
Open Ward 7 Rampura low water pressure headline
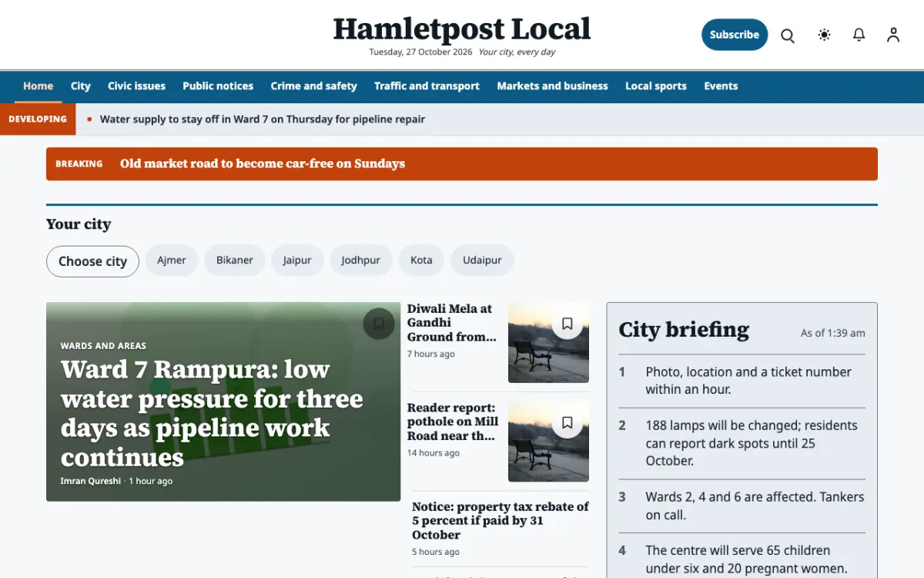click(x=212, y=413)
